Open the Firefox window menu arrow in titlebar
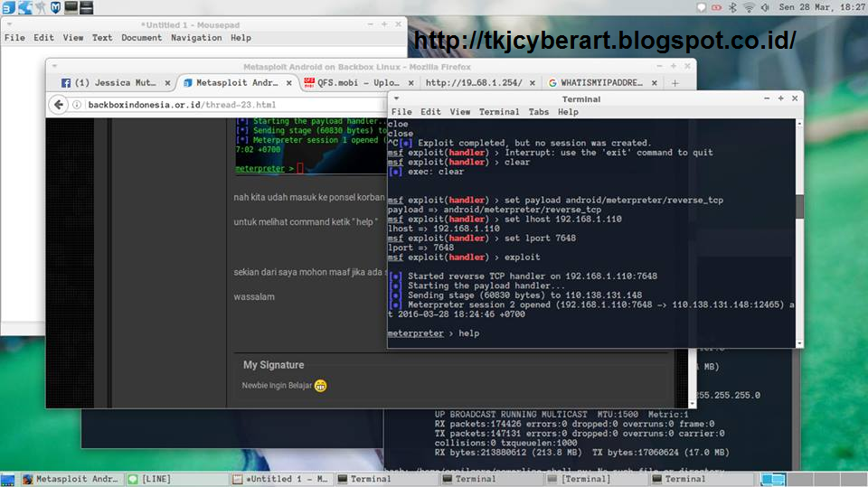 54,67
